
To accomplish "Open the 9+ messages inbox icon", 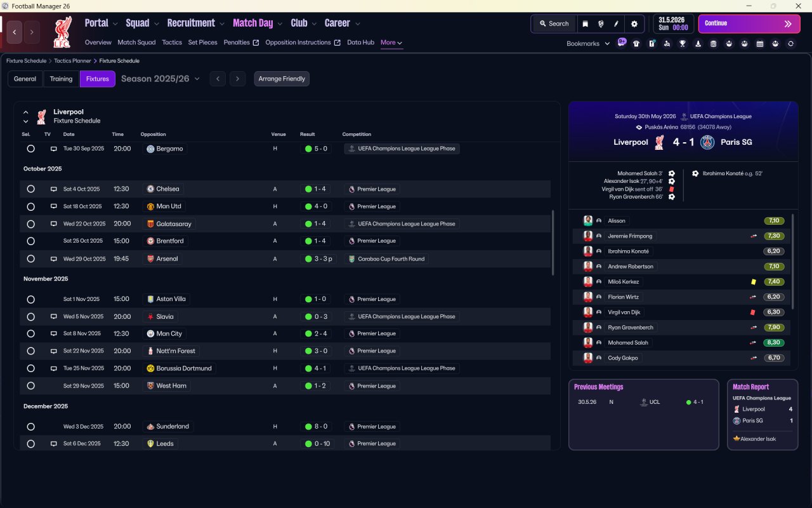I will pyautogui.click(x=622, y=43).
